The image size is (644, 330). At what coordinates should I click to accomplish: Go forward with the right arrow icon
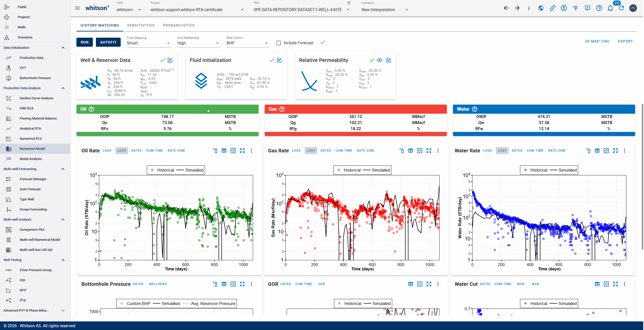coord(517,8)
